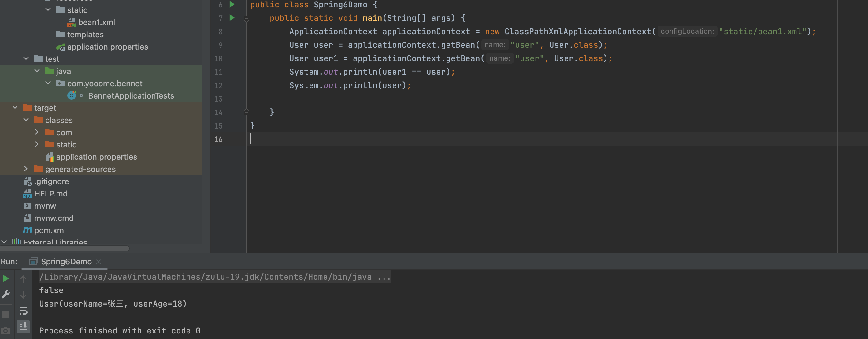Expand the generated-sources folder
Screen dimensions: 868x339
coord(26,169)
